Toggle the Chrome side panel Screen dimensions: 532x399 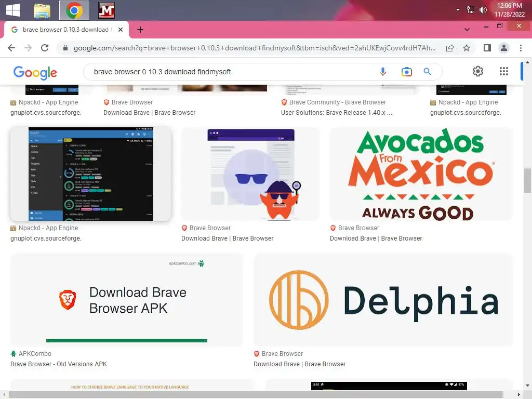[487, 48]
